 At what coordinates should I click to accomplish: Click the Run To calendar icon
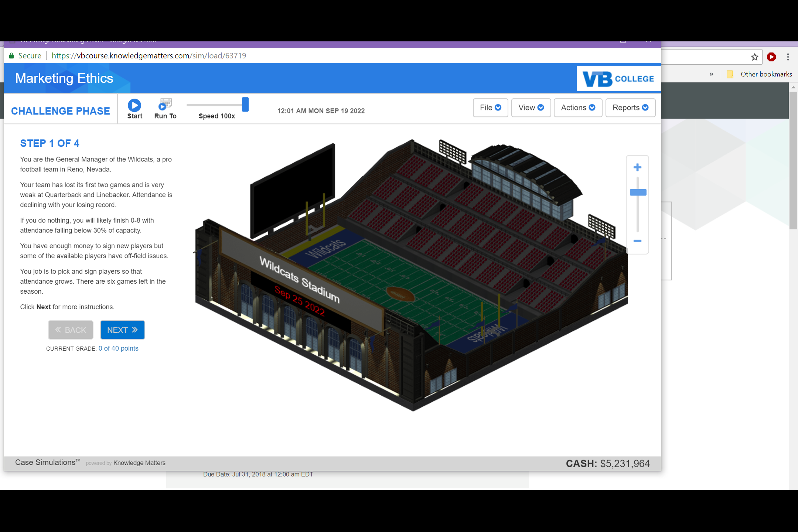(165, 105)
